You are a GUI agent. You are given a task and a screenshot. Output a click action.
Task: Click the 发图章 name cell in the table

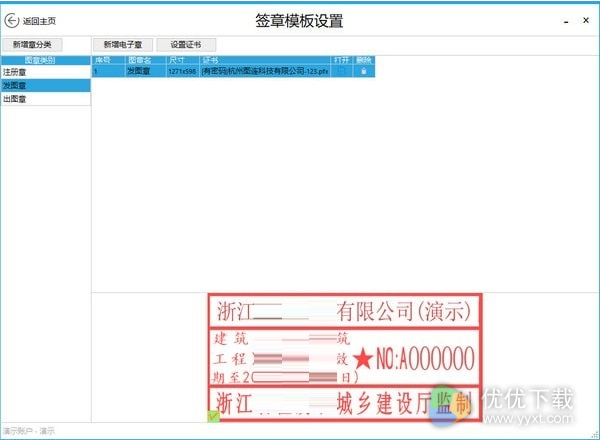(x=145, y=71)
